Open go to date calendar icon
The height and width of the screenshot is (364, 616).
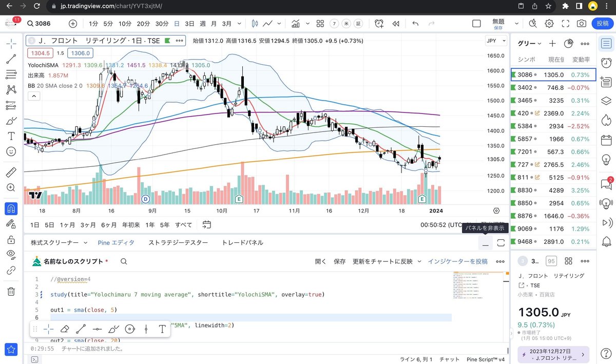tap(207, 225)
